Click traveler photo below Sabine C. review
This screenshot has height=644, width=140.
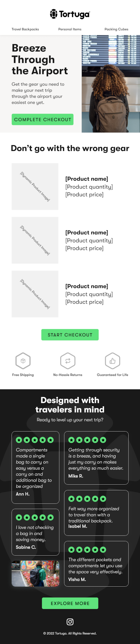pos(35,573)
